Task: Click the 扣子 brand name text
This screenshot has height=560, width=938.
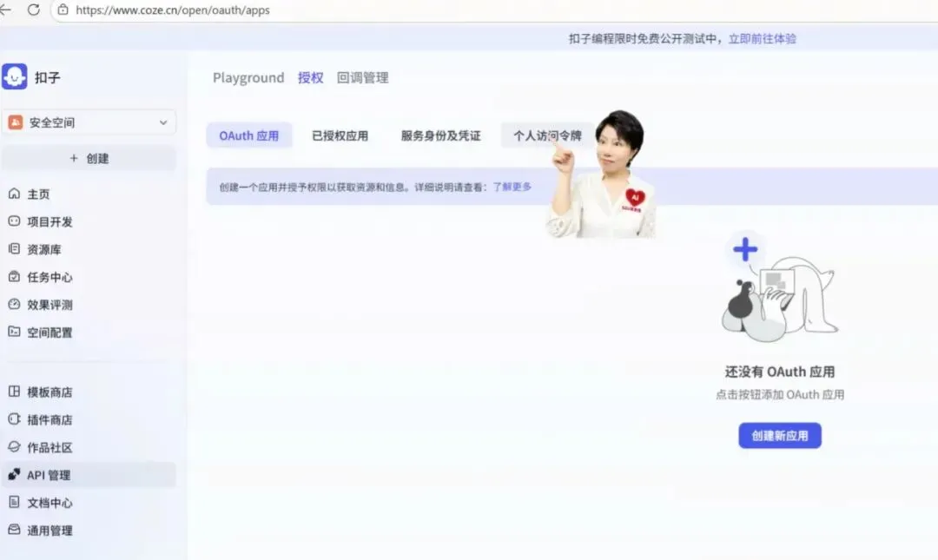Action: coord(47,78)
